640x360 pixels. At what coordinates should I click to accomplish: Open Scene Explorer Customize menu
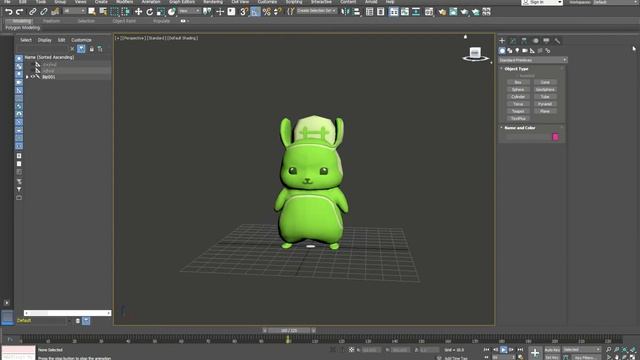point(81,40)
